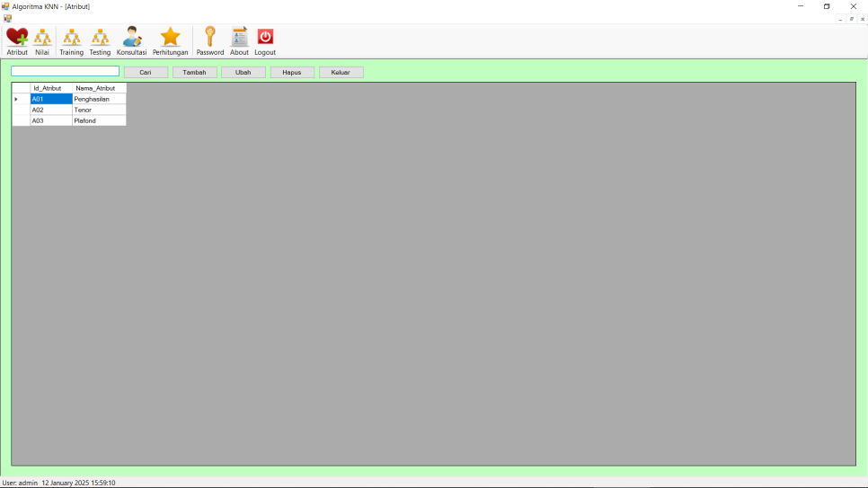The height and width of the screenshot is (488, 868).
Task: Open the About icon
Action: [x=239, y=40]
